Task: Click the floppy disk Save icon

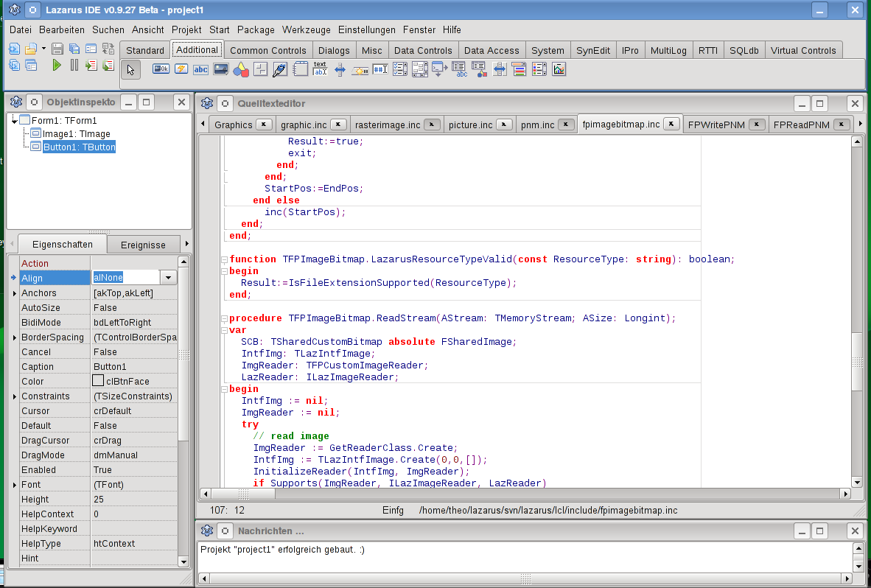Action: tap(58, 49)
